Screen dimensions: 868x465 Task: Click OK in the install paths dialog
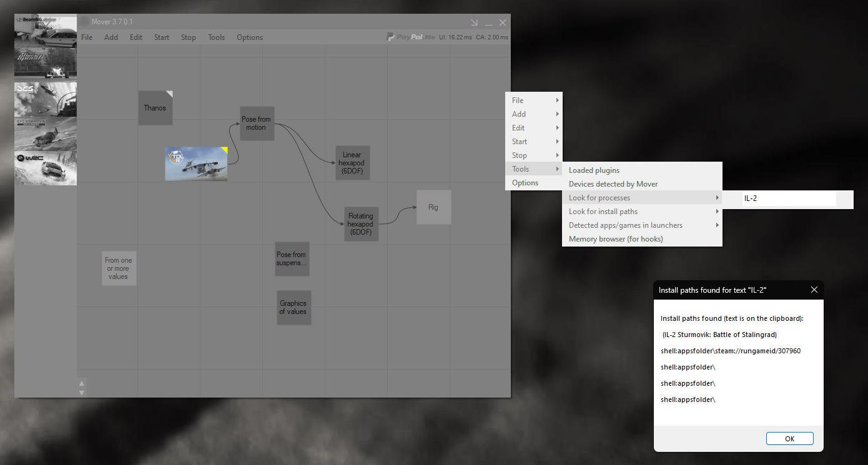(x=790, y=439)
